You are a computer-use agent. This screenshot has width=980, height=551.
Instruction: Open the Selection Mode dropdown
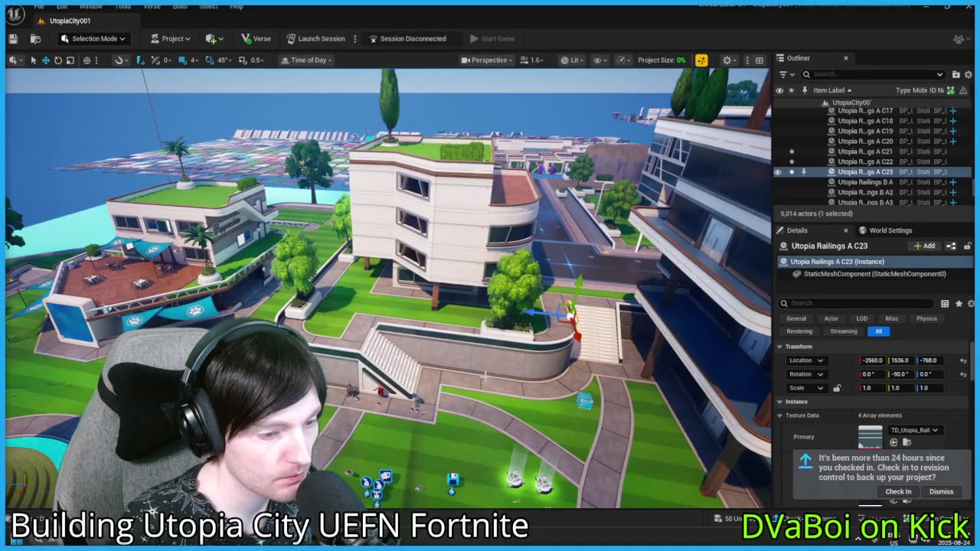(x=93, y=38)
